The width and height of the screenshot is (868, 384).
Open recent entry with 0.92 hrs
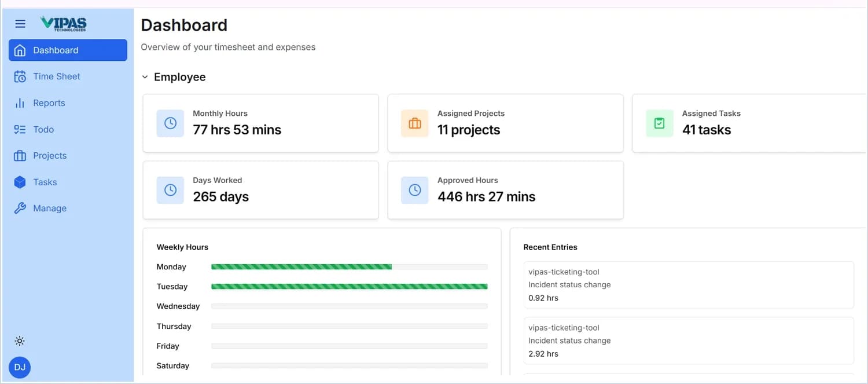click(x=689, y=285)
